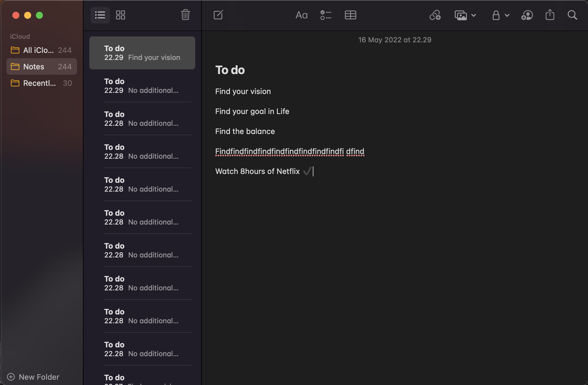Open the All iCloud folder

pyautogui.click(x=41, y=50)
